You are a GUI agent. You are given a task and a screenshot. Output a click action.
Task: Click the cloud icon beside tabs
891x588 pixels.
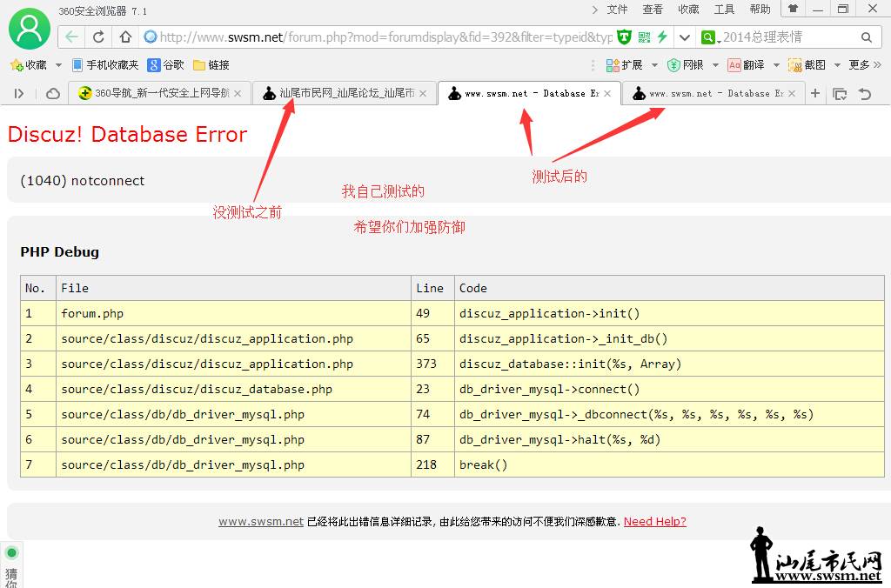(x=53, y=93)
